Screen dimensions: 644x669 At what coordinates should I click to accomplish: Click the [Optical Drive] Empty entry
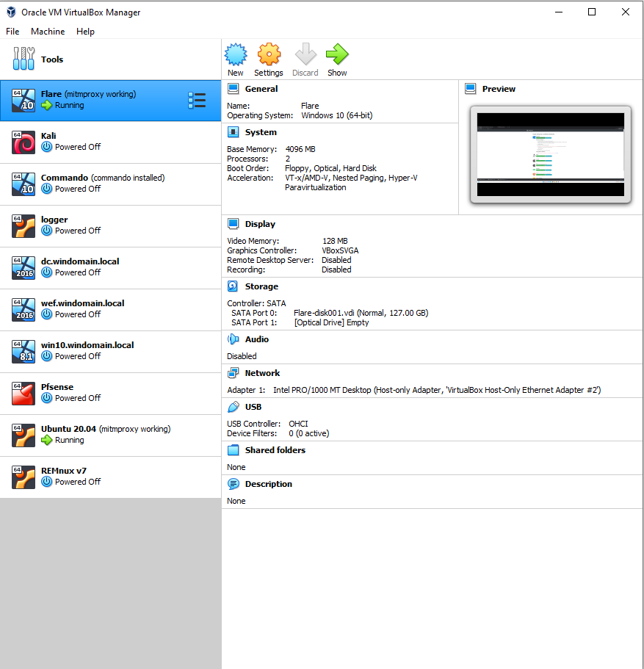(332, 322)
